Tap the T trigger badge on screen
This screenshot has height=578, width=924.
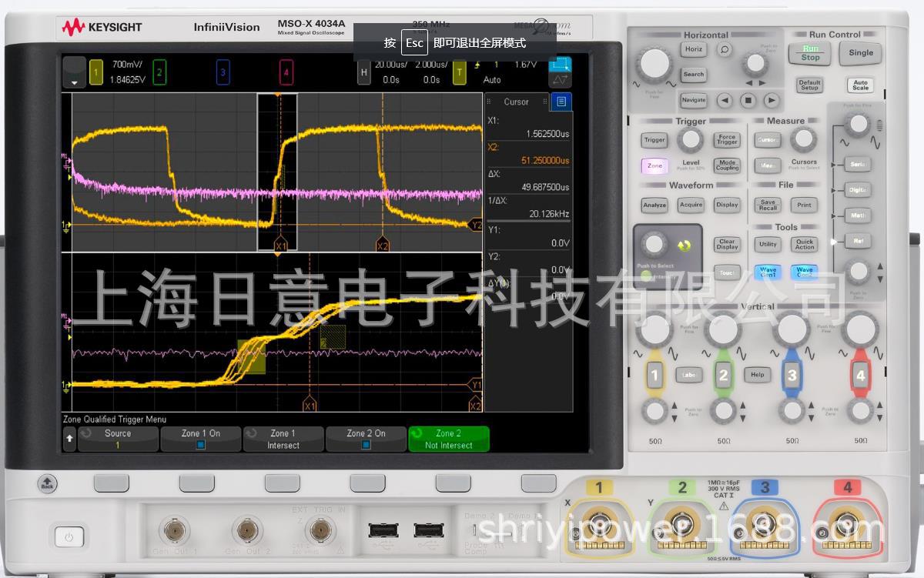(x=460, y=72)
